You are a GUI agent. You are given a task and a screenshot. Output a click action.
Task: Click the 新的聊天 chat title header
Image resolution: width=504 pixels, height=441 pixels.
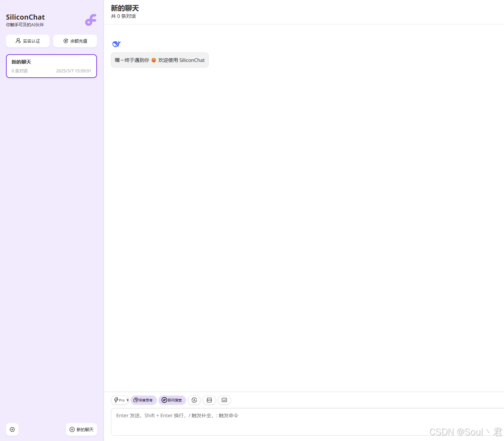pos(125,8)
